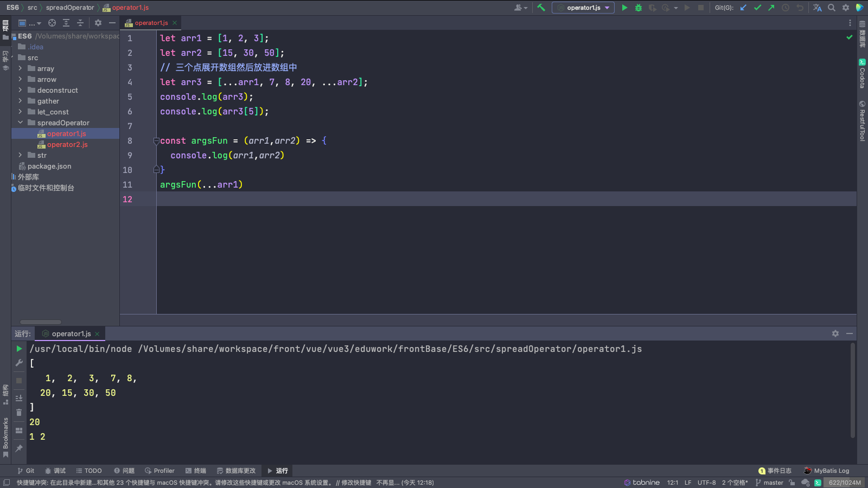The image size is (868, 488).
Task: Collapse the spreadOperator folder
Action: click(21, 123)
